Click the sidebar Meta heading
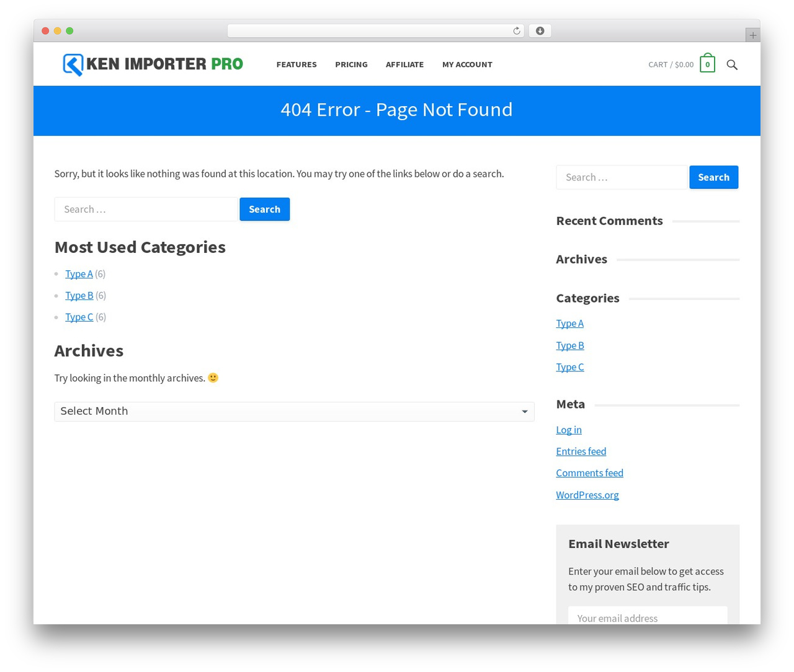 point(570,404)
